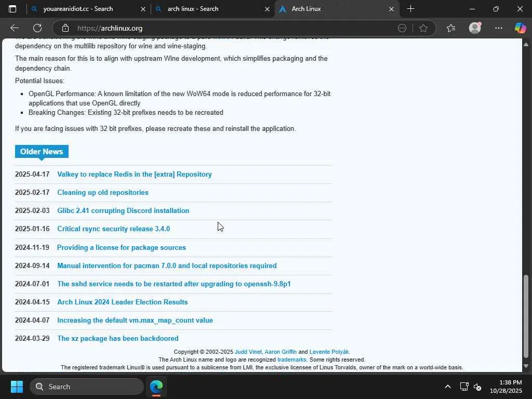The height and width of the screenshot is (399, 532).
Task: Visit Aaron Griffin footer link
Action: click(x=281, y=352)
